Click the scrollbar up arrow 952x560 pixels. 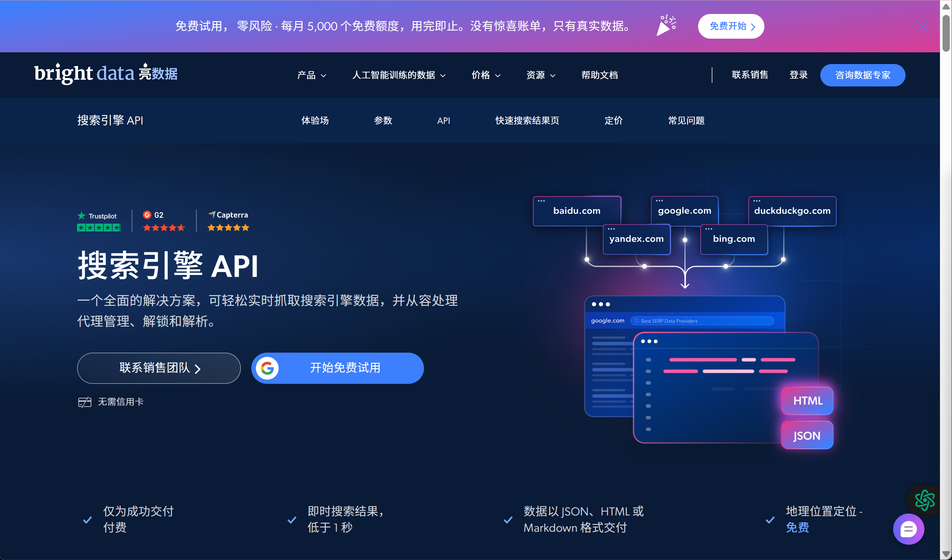946,6
